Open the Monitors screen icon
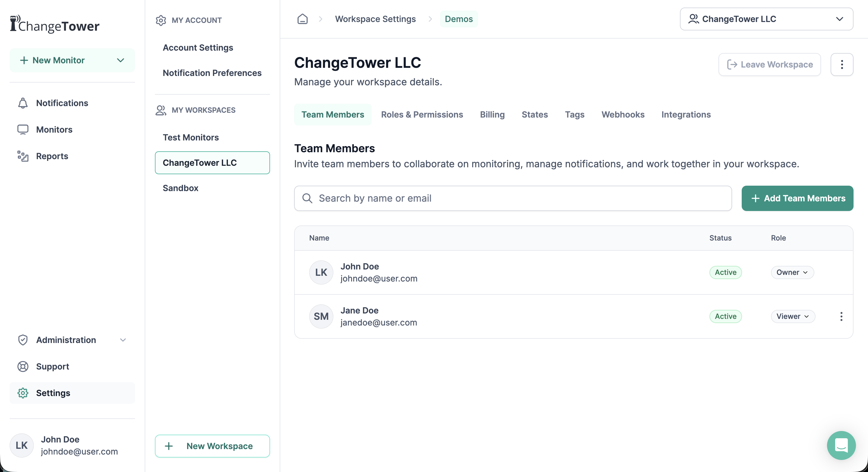Viewport: 868px width, 472px height. [23, 130]
